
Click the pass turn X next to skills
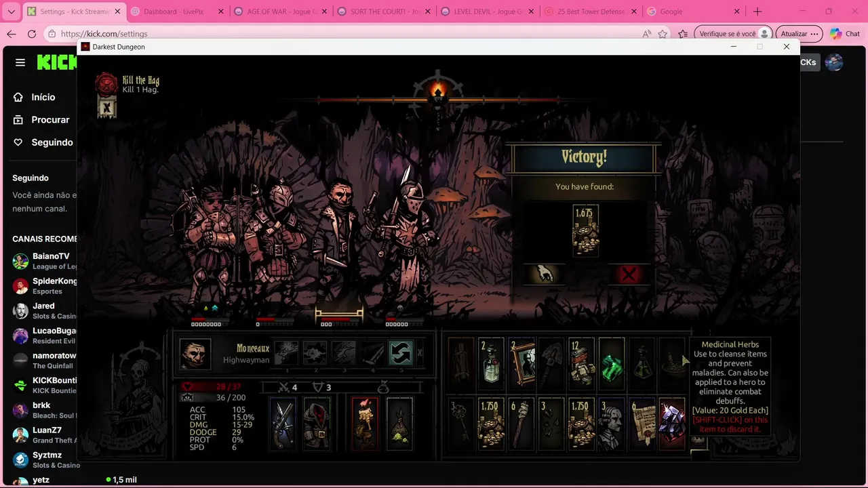[x=420, y=353]
